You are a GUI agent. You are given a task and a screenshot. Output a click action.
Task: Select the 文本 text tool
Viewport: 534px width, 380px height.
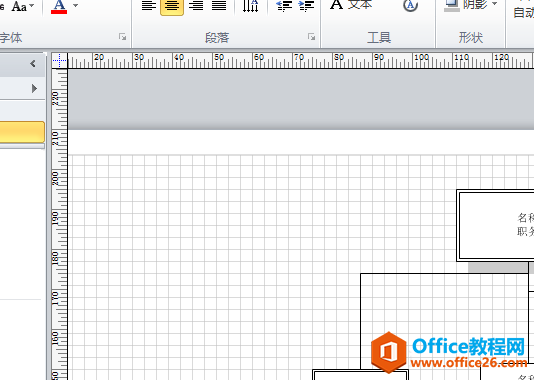351,5
